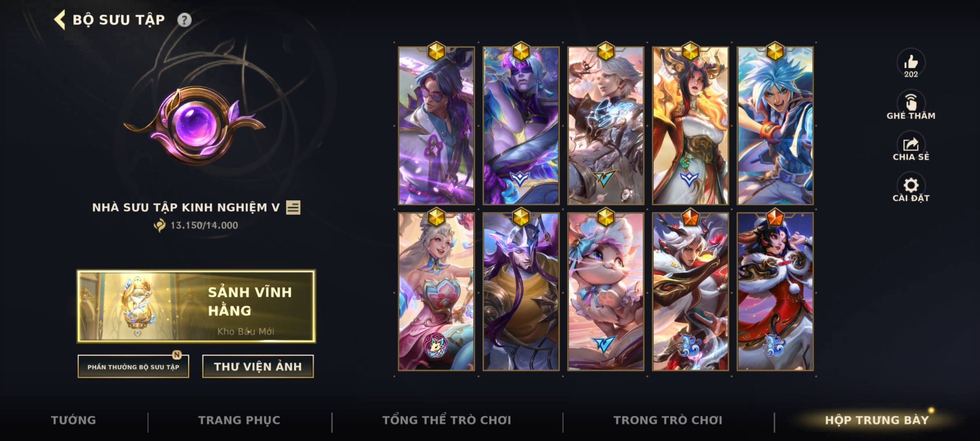This screenshot has width=980, height=441.
Task: Select the sunglasses purple-haired skin card
Action: [437, 126]
